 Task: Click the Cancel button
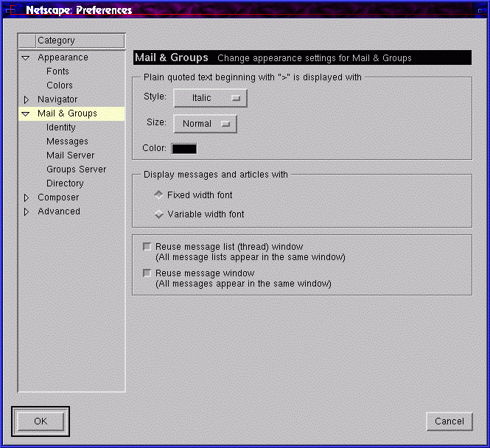coord(449,421)
